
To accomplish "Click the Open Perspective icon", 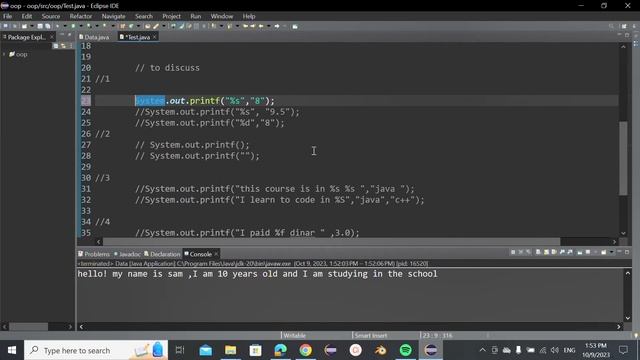I will pyautogui.click(x=624, y=26).
